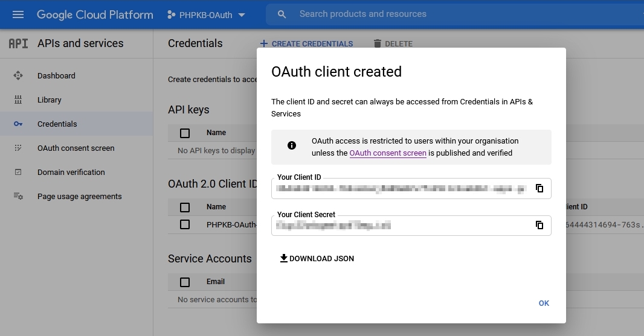
Task: Click the Library sidebar icon
Action: click(x=18, y=100)
